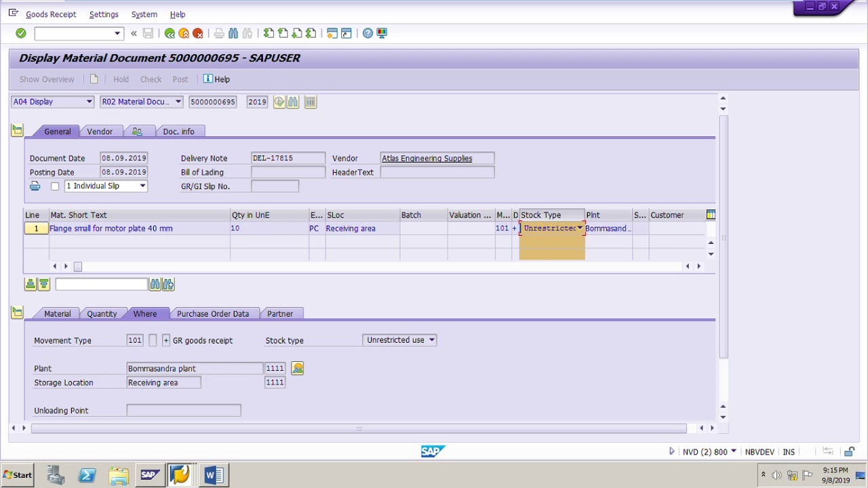Click the binoculars search icon beside year 2019
This screenshot has width=868, height=488.
(x=293, y=102)
